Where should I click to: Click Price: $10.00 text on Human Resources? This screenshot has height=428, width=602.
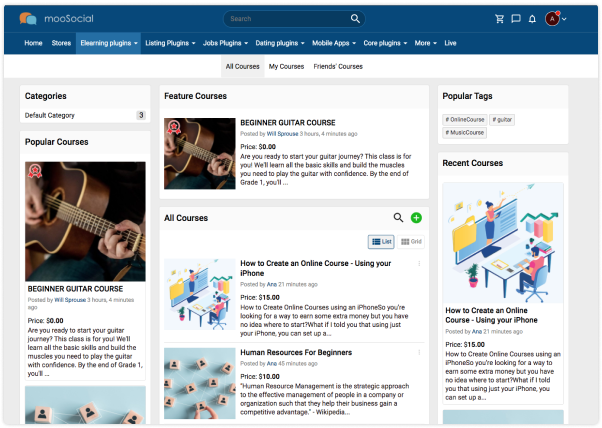pos(260,377)
